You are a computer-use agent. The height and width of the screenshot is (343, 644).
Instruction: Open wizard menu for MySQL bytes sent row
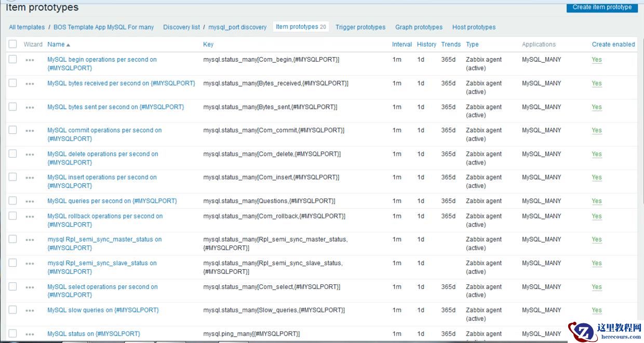(30, 108)
